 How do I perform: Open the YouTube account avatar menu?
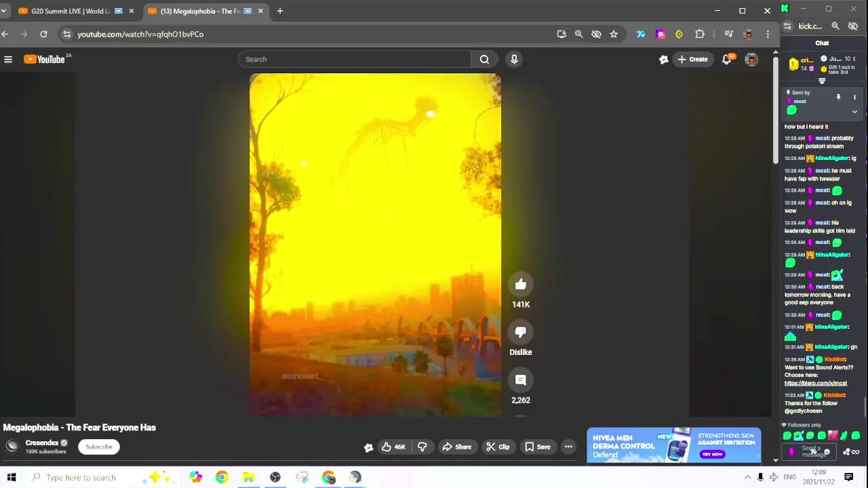click(x=751, y=60)
